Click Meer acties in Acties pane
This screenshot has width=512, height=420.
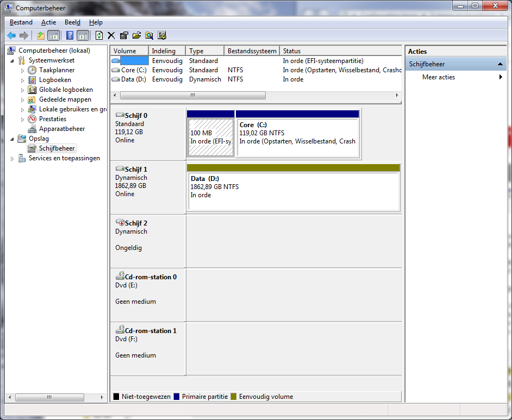[x=438, y=77]
